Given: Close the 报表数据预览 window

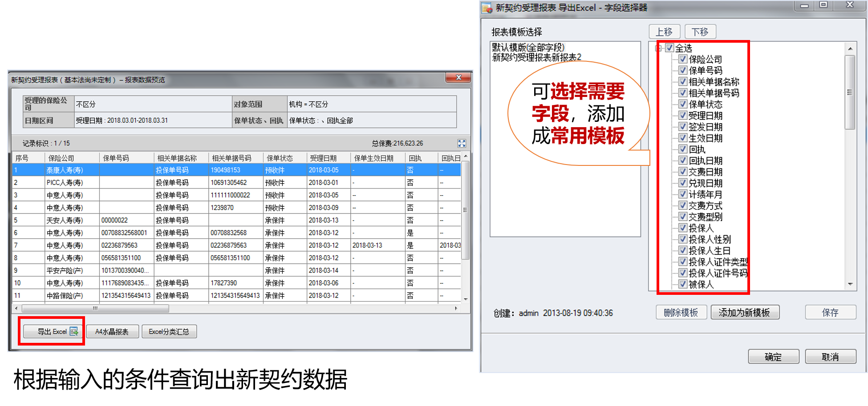Looking at the screenshot, I should [x=458, y=77].
